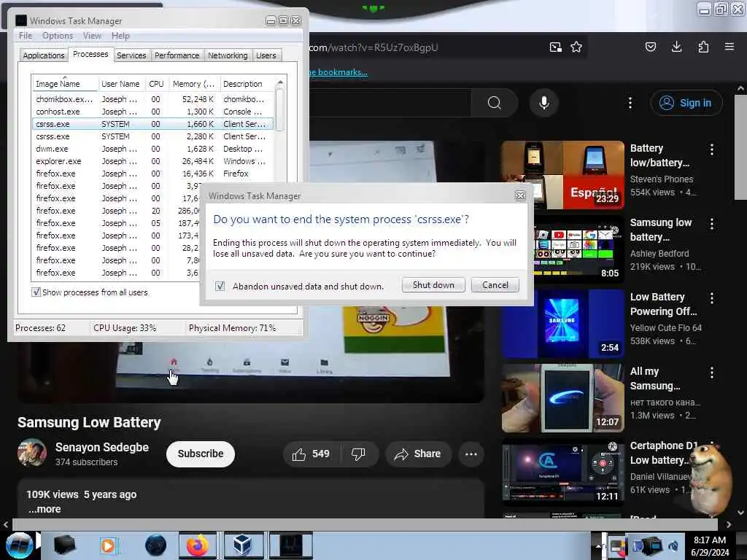Toggle Show processes from all users checkbox
Image resolution: width=747 pixels, height=560 pixels.
pyautogui.click(x=36, y=292)
